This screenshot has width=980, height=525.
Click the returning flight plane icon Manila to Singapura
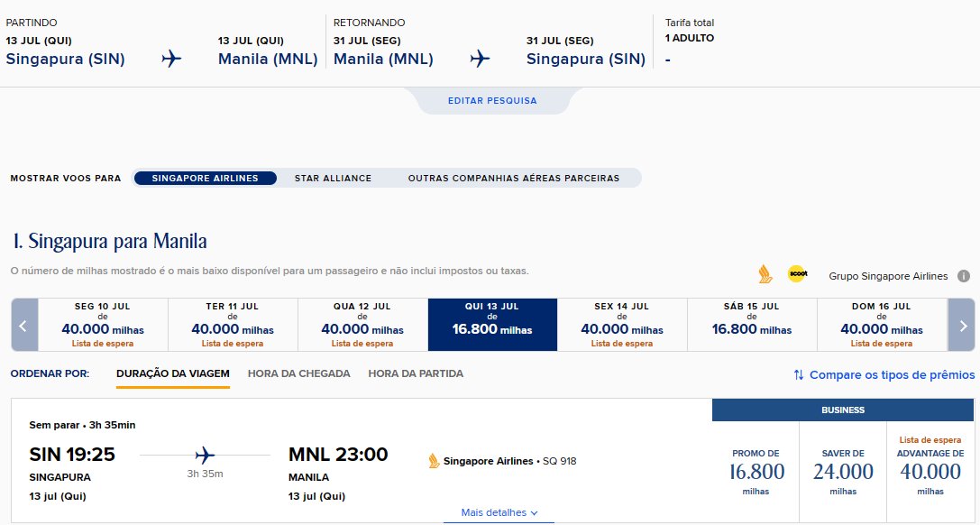click(x=480, y=59)
